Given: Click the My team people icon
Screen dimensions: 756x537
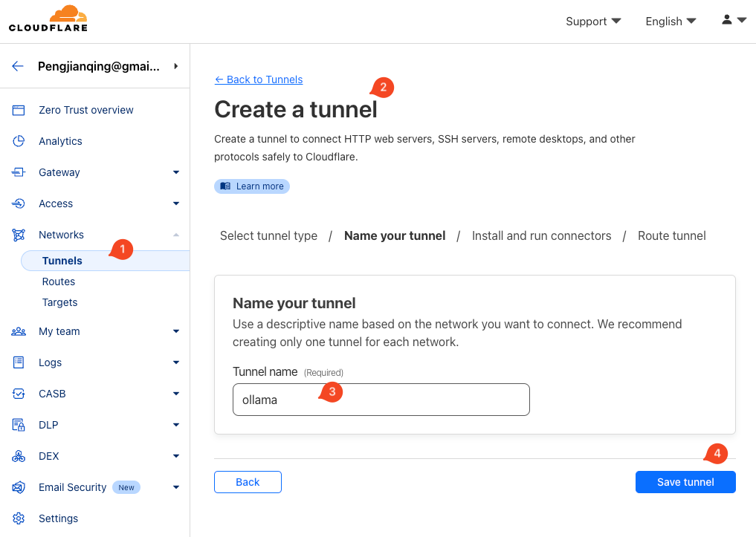Looking at the screenshot, I should (x=19, y=331).
